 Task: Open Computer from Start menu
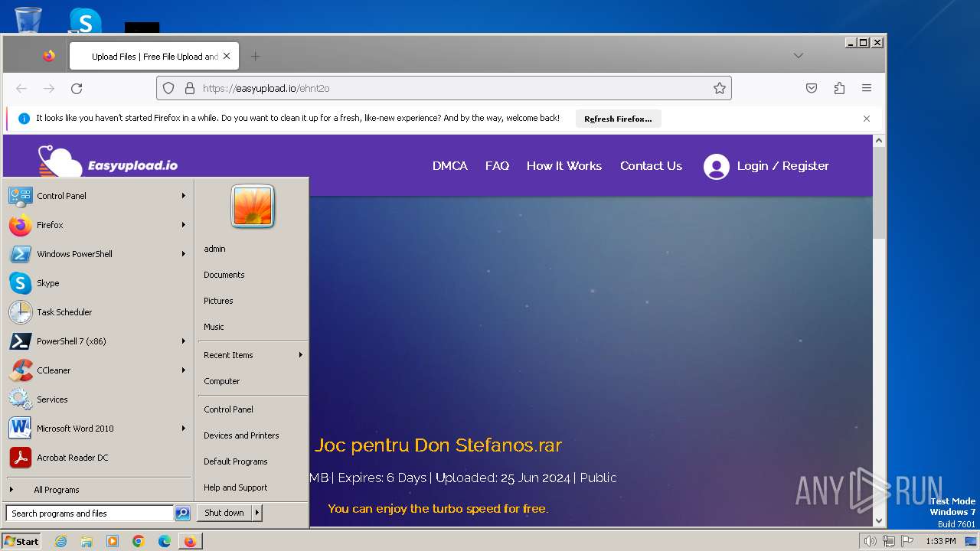coord(221,381)
